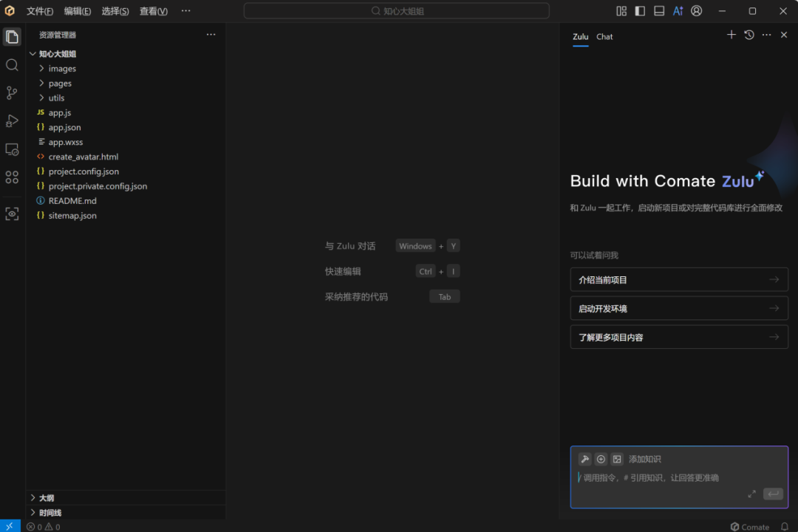Click the image attach icon in chat input
Viewport: 798px width, 532px height.
pyautogui.click(x=617, y=459)
